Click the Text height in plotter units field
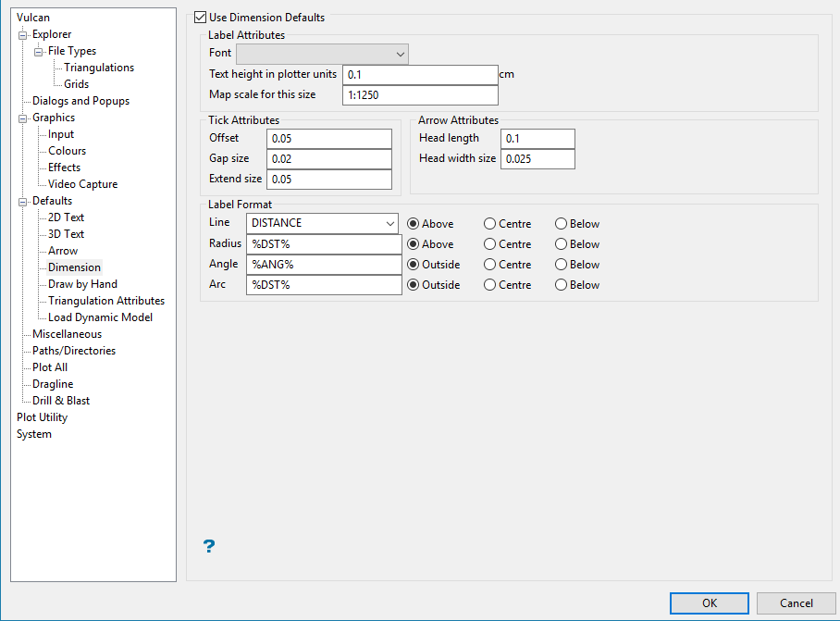840x621 pixels. [x=419, y=75]
